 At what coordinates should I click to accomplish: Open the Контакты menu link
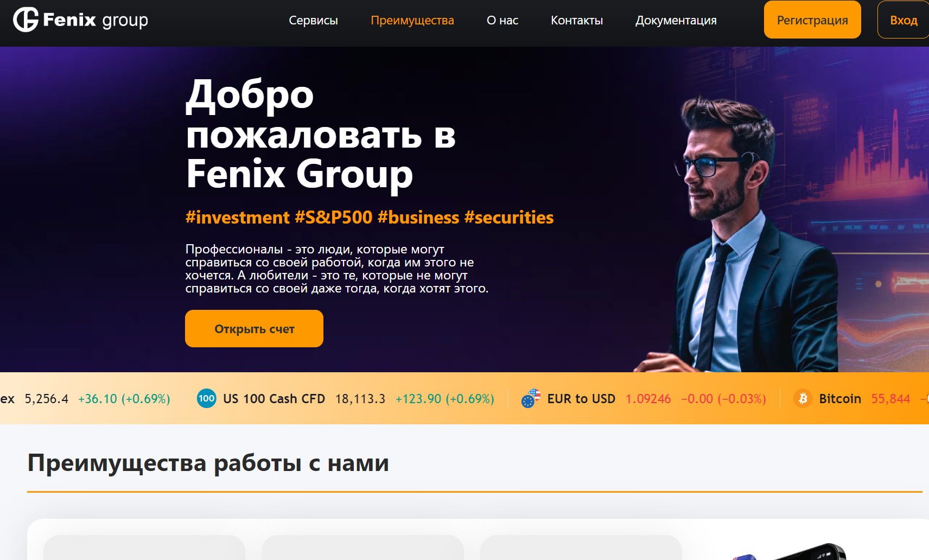(x=577, y=20)
